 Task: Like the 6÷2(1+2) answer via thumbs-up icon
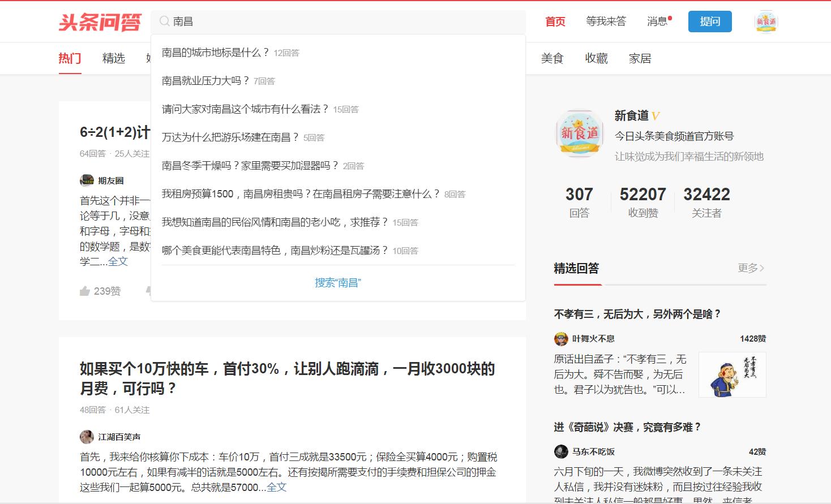coord(85,291)
